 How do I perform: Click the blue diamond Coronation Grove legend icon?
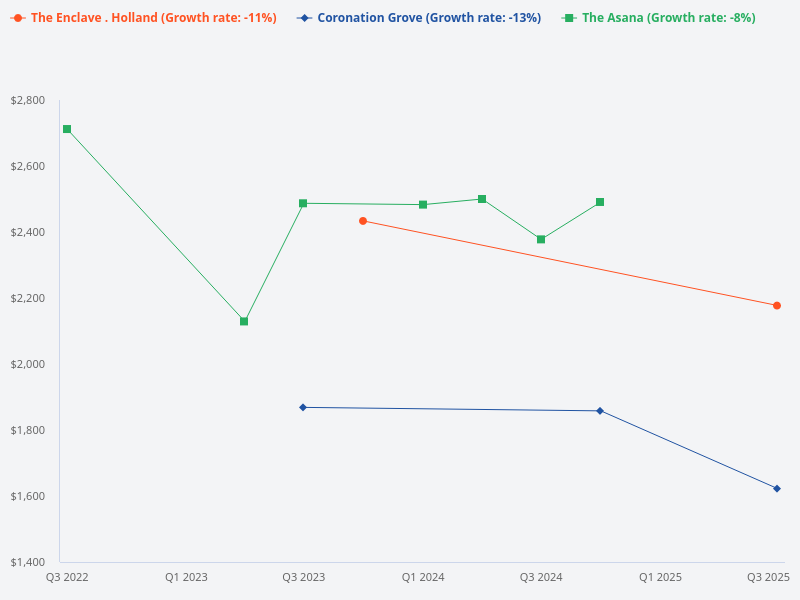(304, 18)
